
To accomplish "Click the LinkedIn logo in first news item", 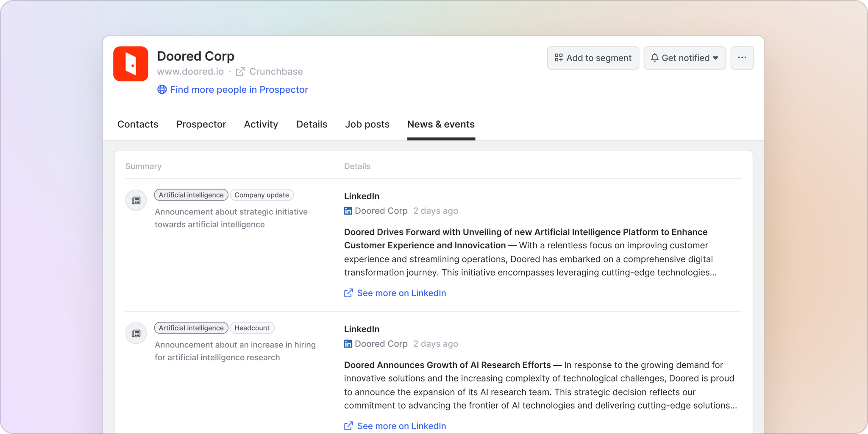I will click(348, 211).
